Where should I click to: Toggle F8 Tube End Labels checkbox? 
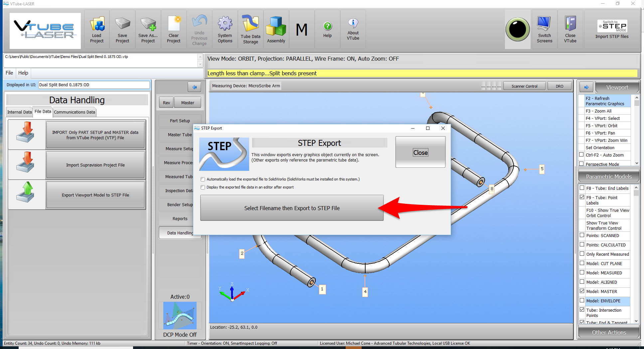point(582,188)
